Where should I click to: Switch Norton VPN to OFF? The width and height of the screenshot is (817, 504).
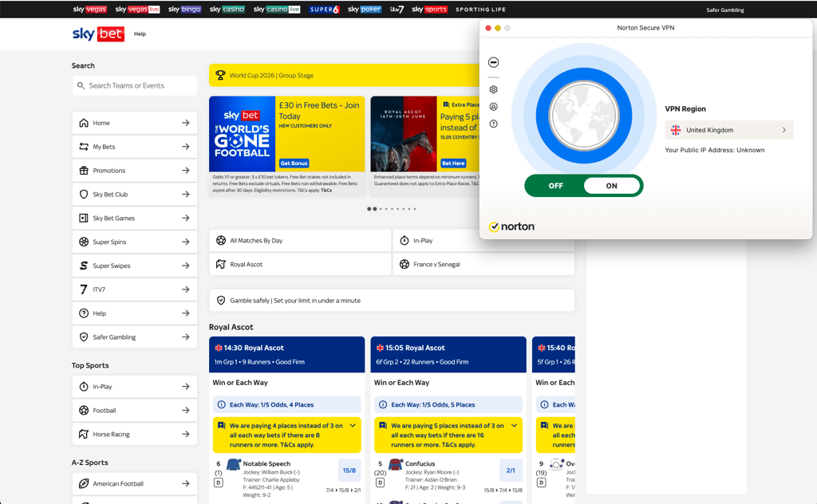click(555, 186)
